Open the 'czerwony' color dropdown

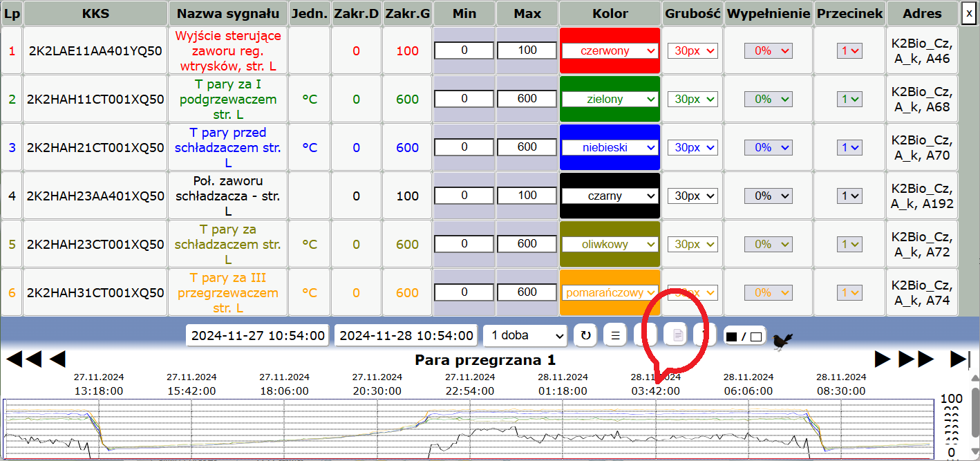coord(610,50)
